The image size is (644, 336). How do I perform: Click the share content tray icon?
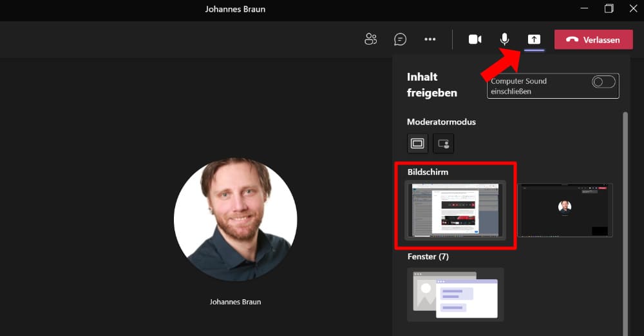click(534, 39)
